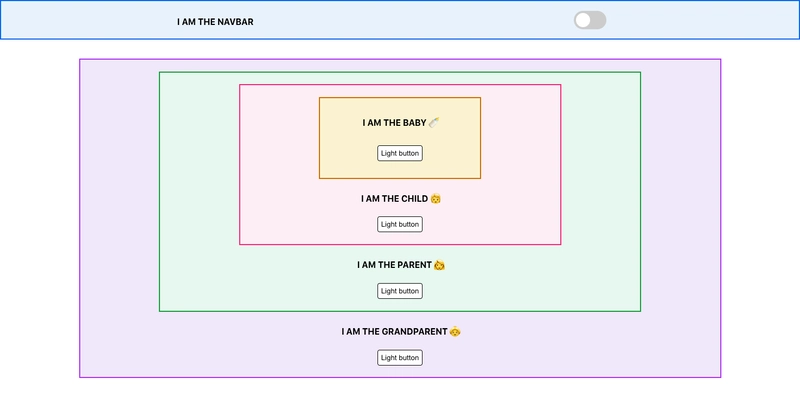The height and width of the screenshot is (397, 800).
Task: Click the I AM THE NAVBAR text
Action: [x=215, y=22]
